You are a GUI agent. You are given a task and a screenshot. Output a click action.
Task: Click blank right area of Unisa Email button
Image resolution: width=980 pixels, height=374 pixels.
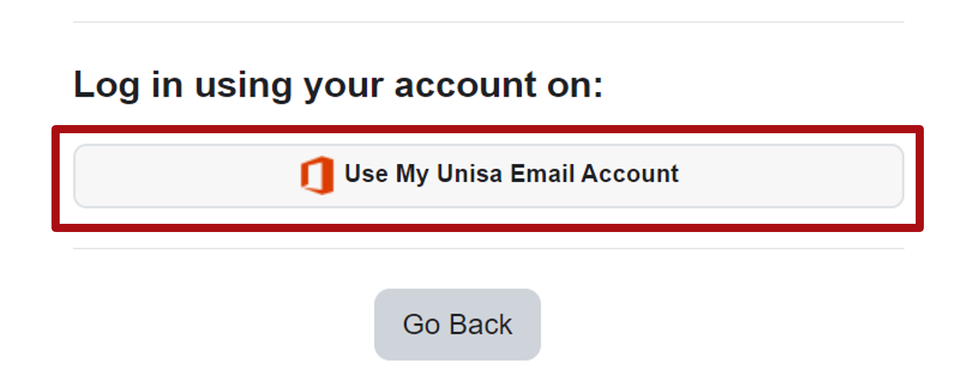point(790,176)
